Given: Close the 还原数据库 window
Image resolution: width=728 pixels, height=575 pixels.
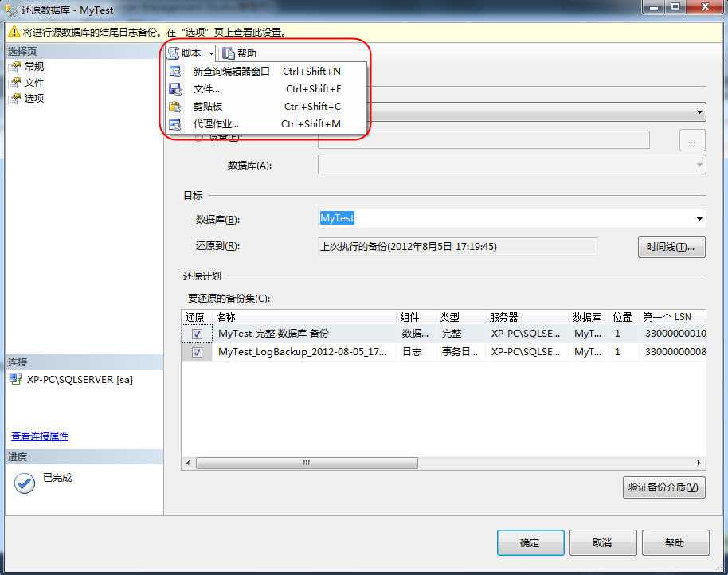Looking at the screenshot, I should click(x=705, y=7).
